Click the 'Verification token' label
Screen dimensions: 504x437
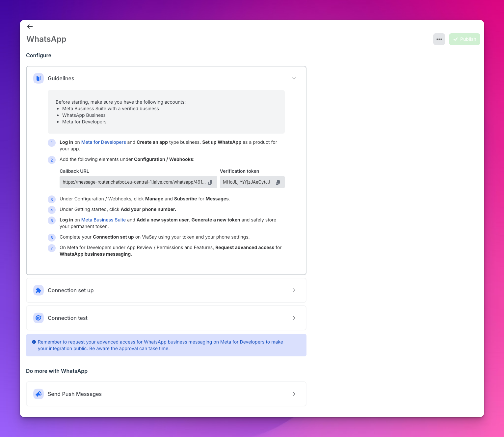point(239,171)
